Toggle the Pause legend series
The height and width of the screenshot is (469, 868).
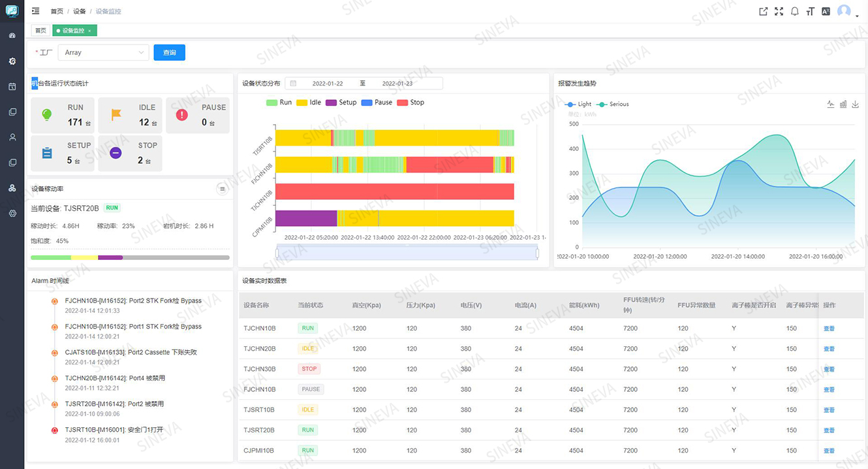coord(377,103)
